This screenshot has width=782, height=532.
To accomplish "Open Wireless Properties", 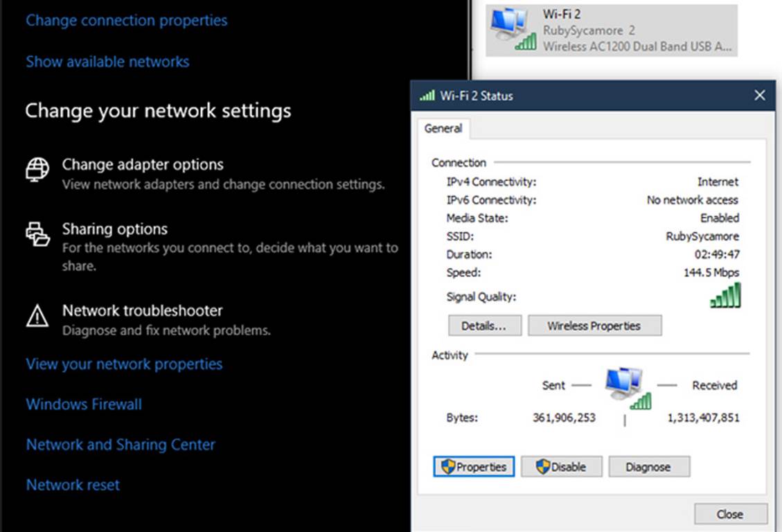I will [594, 326].
